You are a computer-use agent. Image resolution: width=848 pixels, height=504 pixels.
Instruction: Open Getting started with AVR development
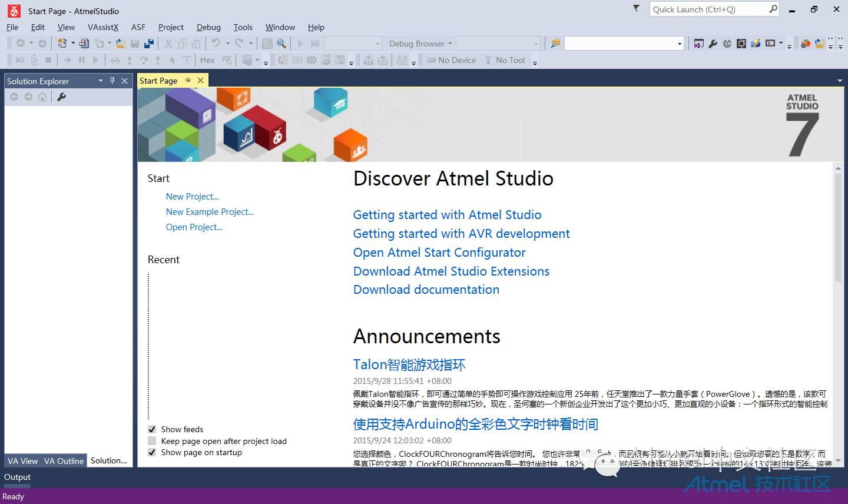pyautogui.click(x=461, y=234)
